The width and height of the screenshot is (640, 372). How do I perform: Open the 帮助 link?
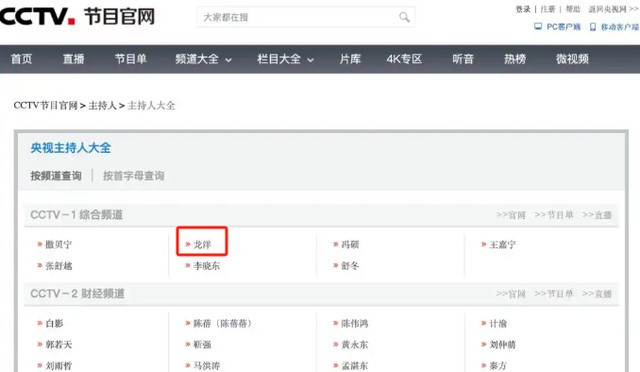coord(573,9)
